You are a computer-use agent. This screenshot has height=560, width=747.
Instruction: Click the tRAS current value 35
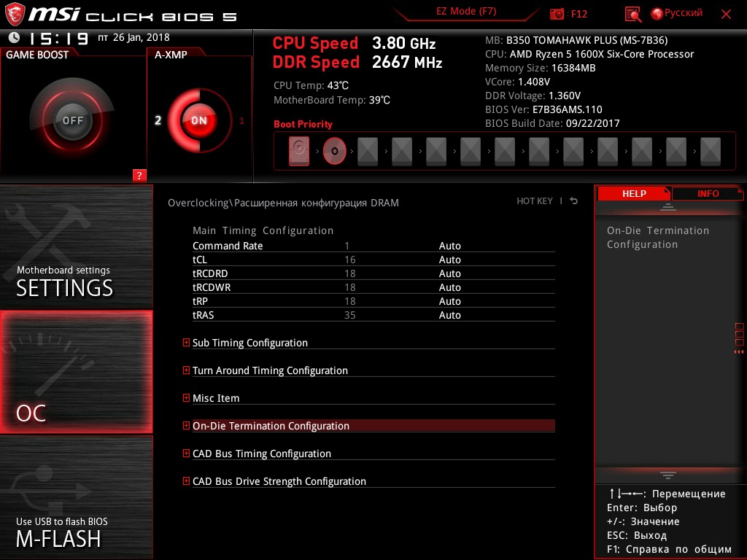coord(349,315)
